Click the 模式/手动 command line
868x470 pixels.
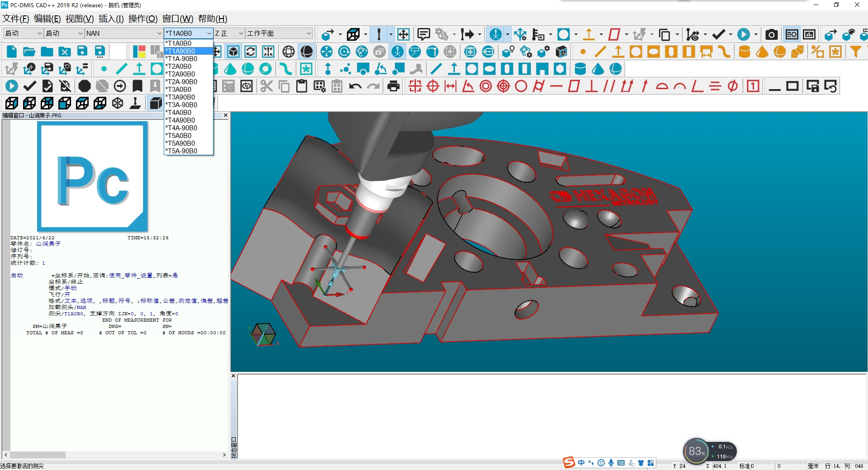(x=62, y=288)
